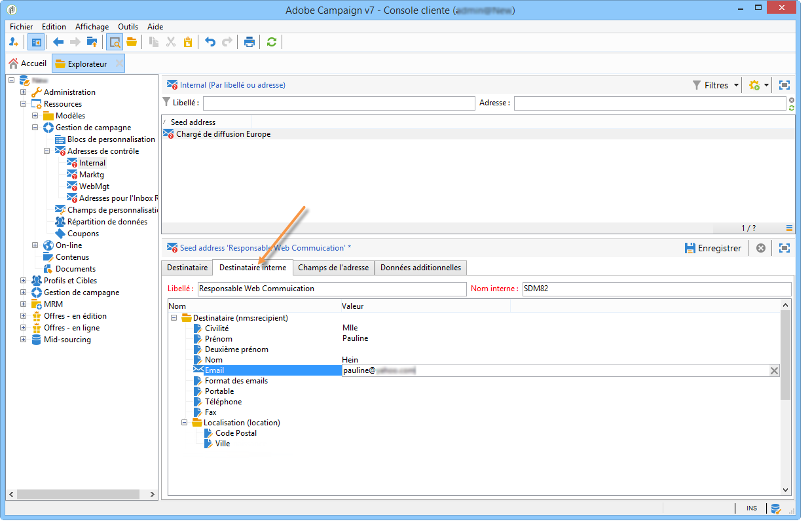Click the parent folder up-arrow icon
Image resolution: width=812 pixels, height=532 pixels.
(x=92, y=42)
